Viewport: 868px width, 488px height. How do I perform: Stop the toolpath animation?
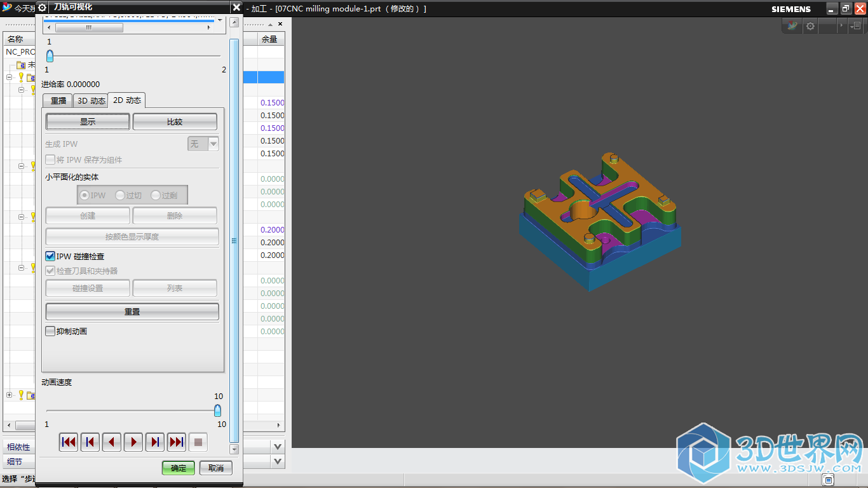click(198, 442)
